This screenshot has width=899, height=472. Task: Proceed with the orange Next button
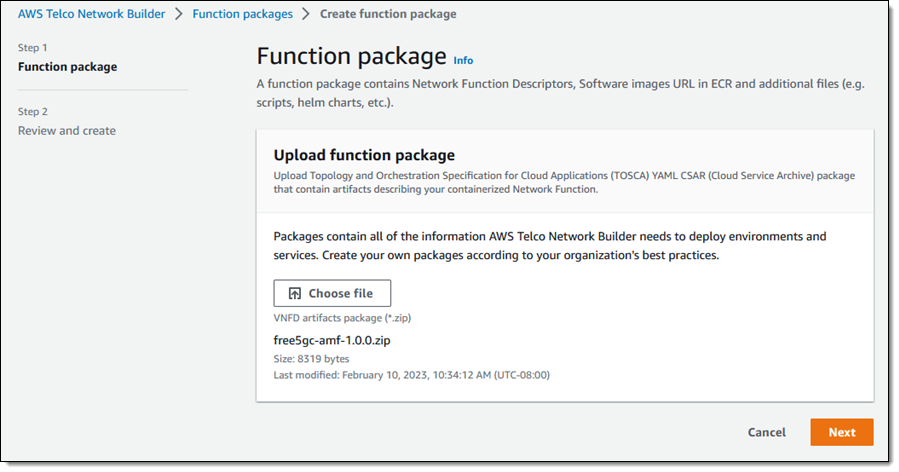pyautogui.click(x=842, y=432)
